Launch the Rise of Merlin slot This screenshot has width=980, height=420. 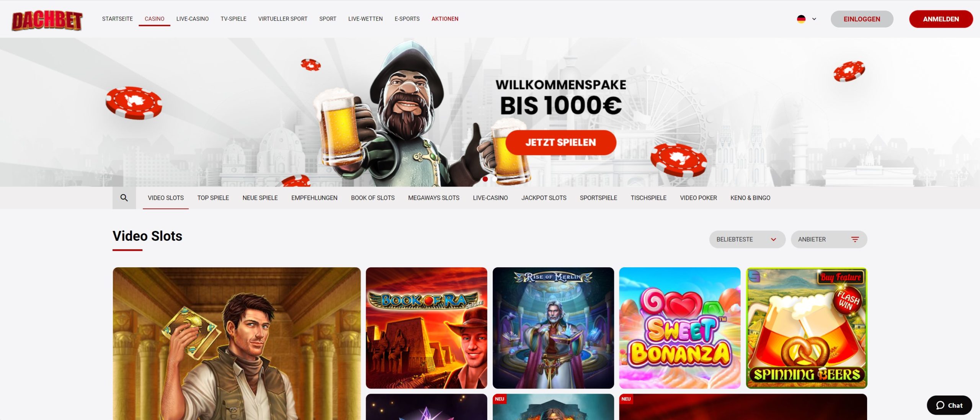click(x=553, y=328)
